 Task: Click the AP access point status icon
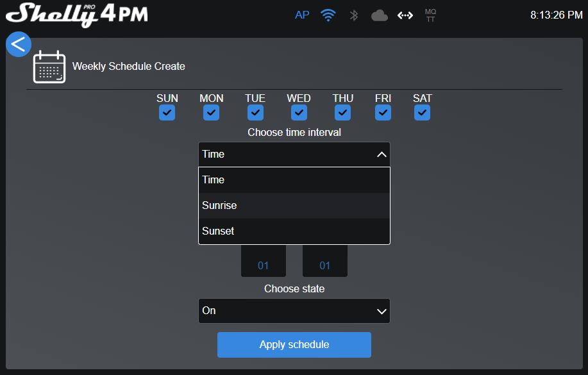[x=302, y=15]
